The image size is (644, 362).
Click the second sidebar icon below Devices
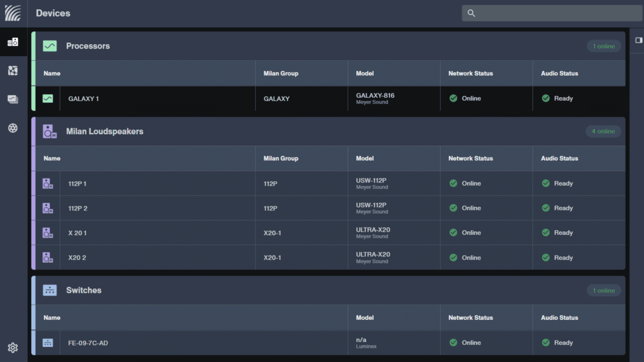(x=13, y=71)
